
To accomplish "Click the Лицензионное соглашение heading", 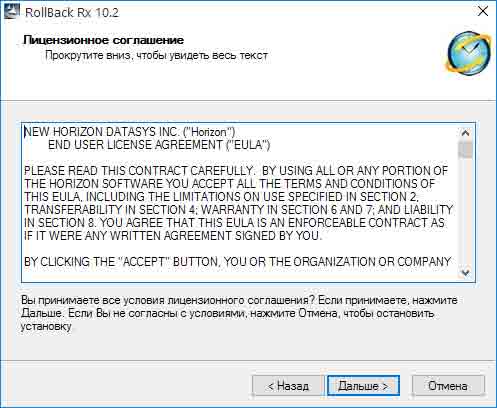I will pyautogui.click(x=103, y=40).
